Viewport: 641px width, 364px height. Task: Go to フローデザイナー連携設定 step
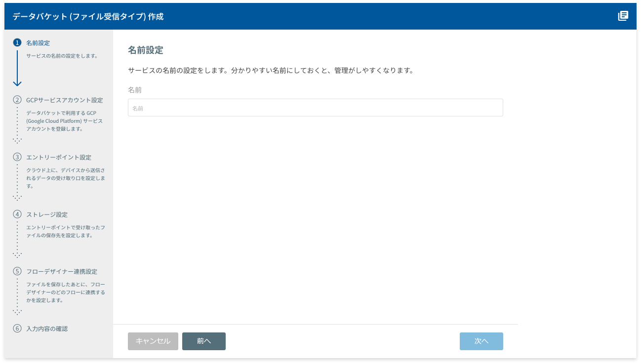click(62, 271)
